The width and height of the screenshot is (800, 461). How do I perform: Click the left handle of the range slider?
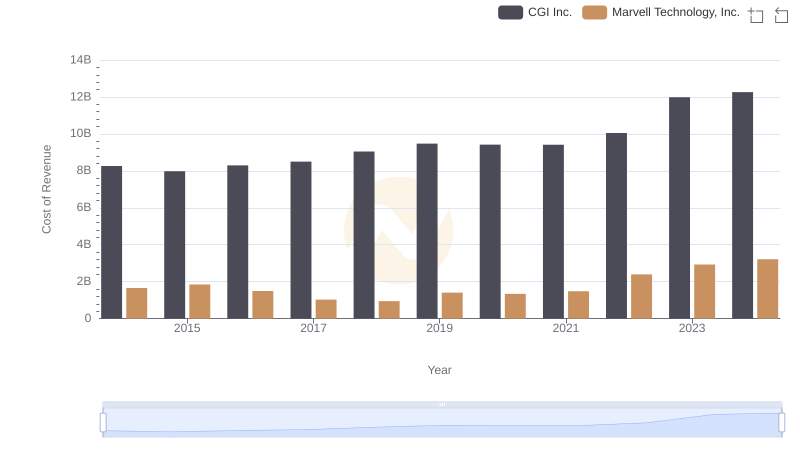pos(103,423)
